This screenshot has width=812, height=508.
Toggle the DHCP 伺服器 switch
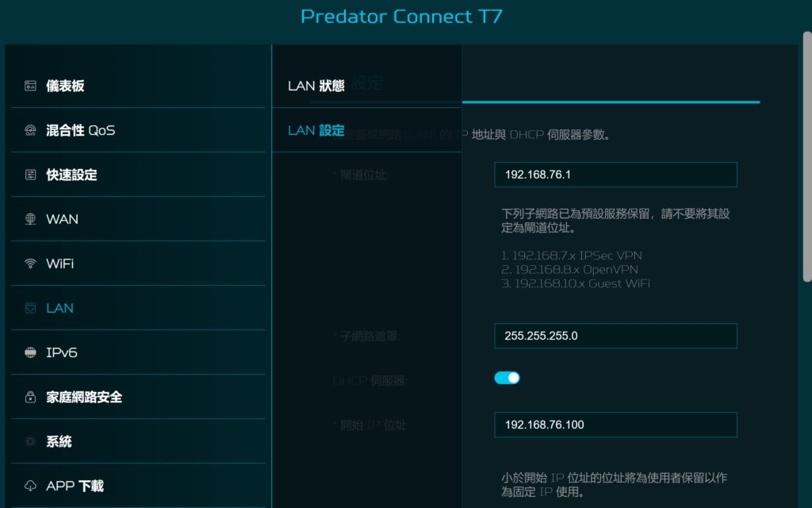coord(507,378)
